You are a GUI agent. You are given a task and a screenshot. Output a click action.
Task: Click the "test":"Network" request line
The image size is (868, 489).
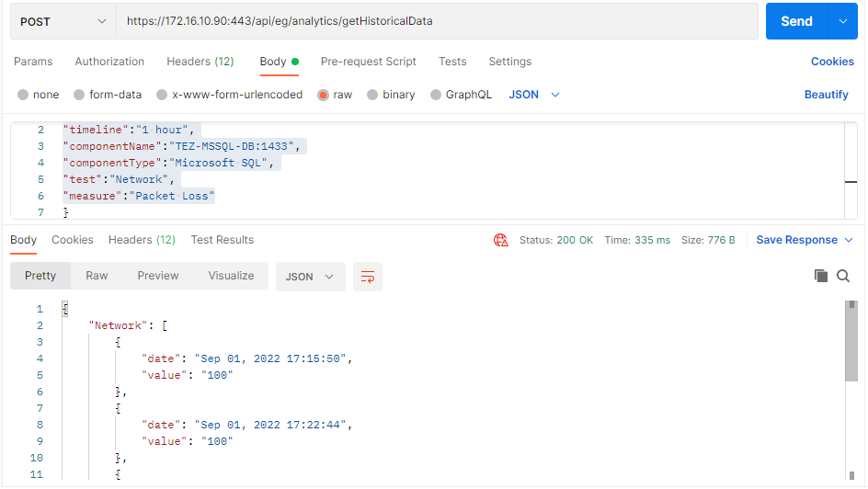[119, 179]
